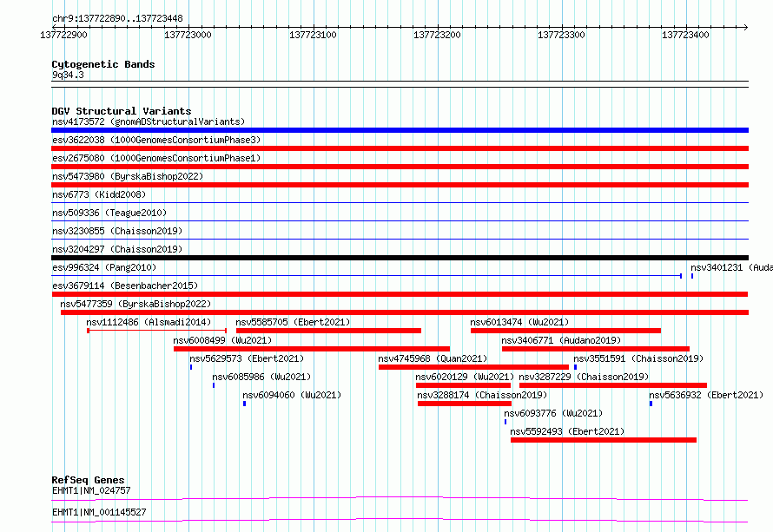
Task: Click the nsv4173572 gnomAD variant label
Action: pyautogui.click(x=149, y=122)
